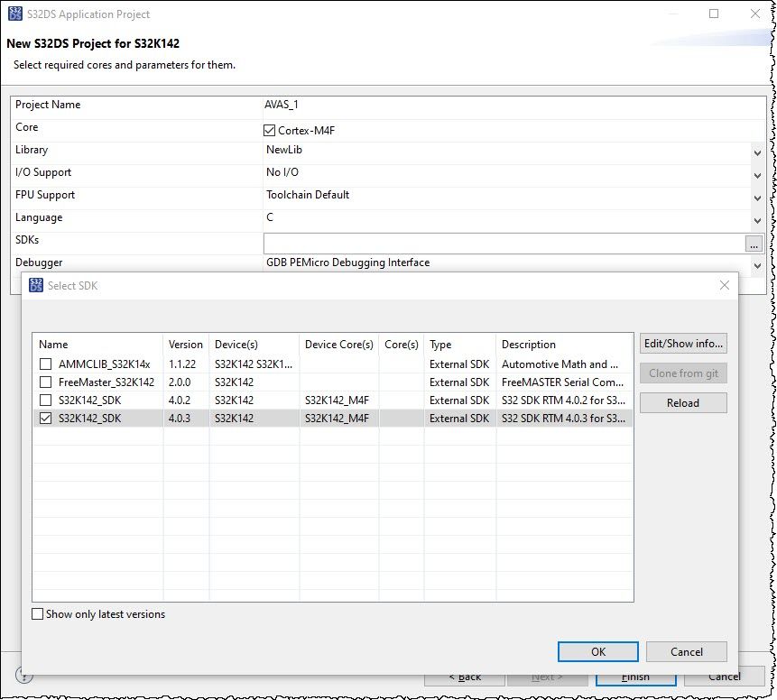Viewport: 777px width, 700px height.
Task: Check the FreeMaster_S32K142 SDK checkbox
Action: [46, 382]
